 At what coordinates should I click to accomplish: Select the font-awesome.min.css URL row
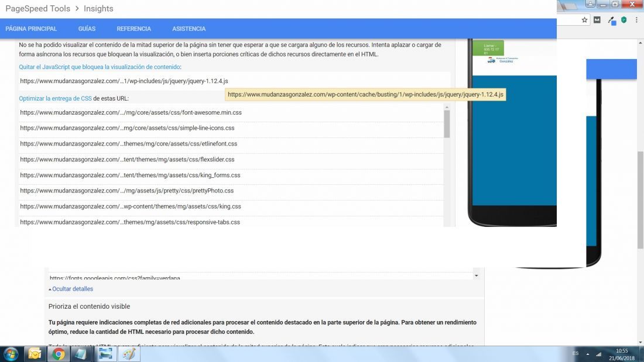point(231,112)
